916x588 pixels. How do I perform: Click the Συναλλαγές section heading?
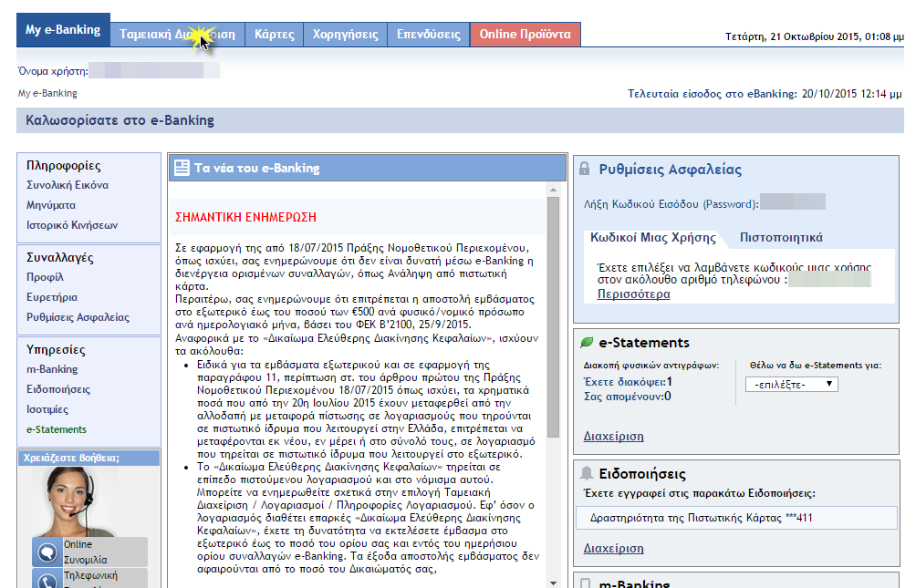coord(59,257)
